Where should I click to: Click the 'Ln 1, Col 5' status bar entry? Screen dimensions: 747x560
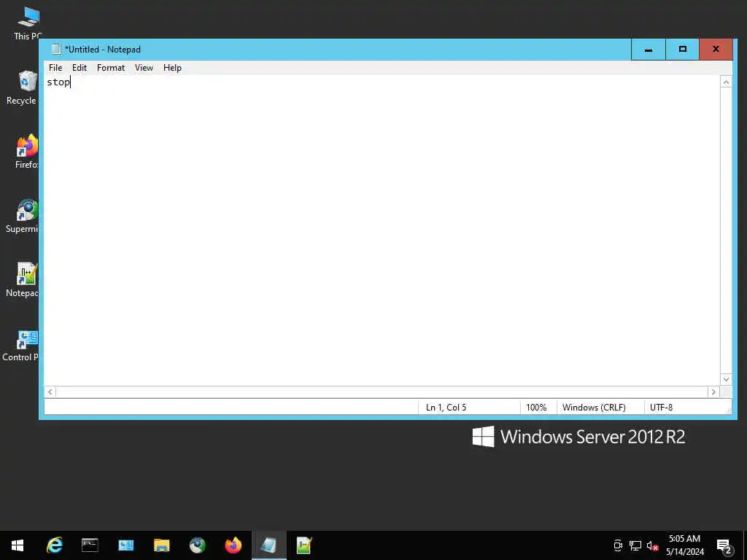pyautogui.click(x=446, y=408)
